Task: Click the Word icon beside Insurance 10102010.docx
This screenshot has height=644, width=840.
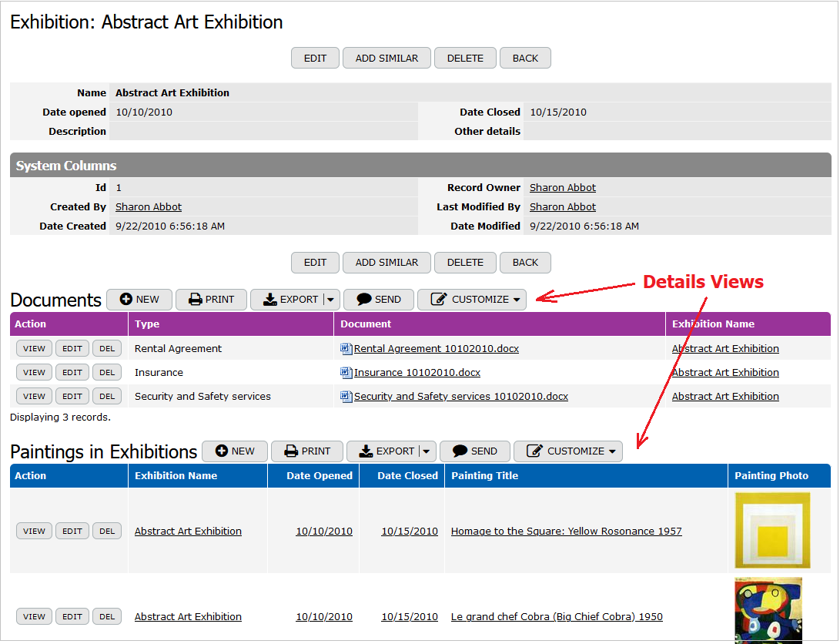Action: (346, 372)
